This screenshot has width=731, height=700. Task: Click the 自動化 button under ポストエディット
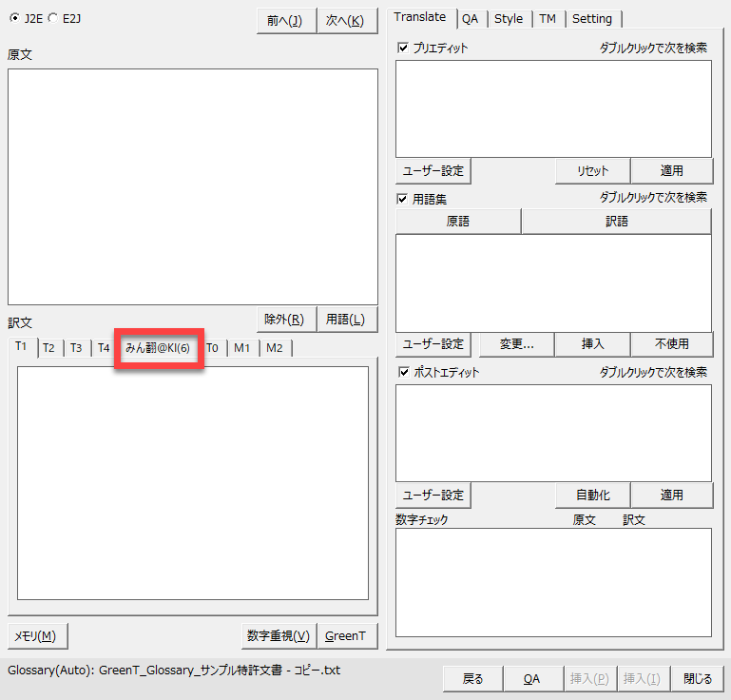coord(592,496)
